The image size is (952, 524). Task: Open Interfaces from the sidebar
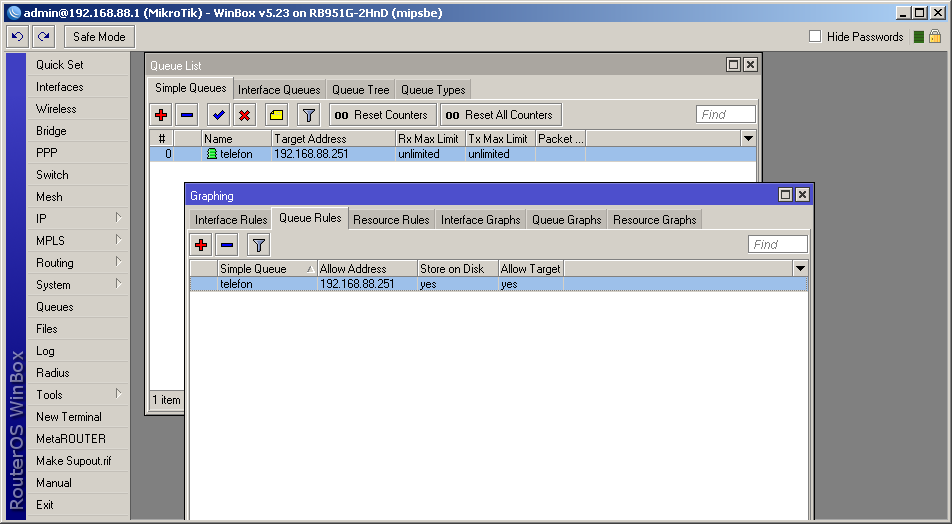(78, 87)
